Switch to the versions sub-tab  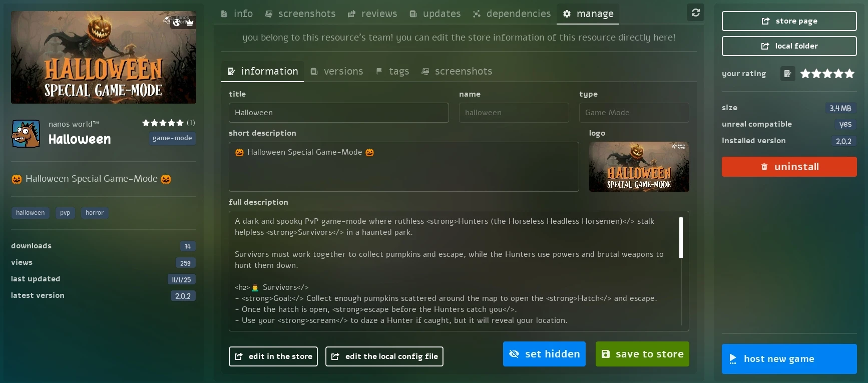pyautogui.click(x=337, y=72)
